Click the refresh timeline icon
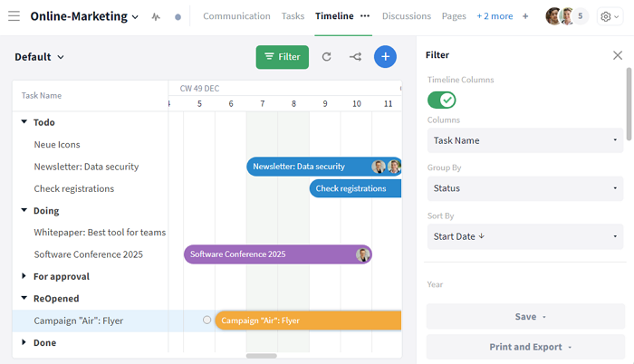 tap(326, 57)
